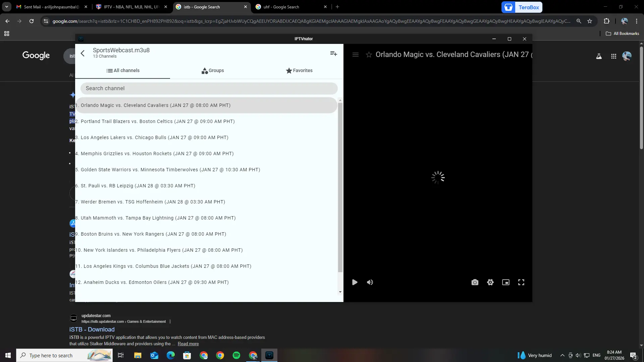Open player settings gear
Screen dimensions: 644x362
(490, 282)
